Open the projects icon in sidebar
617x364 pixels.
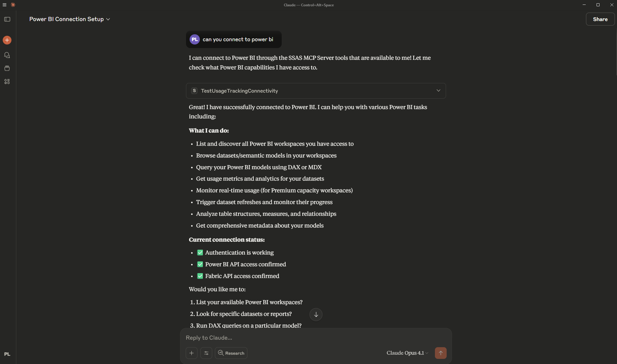[7, 69]
